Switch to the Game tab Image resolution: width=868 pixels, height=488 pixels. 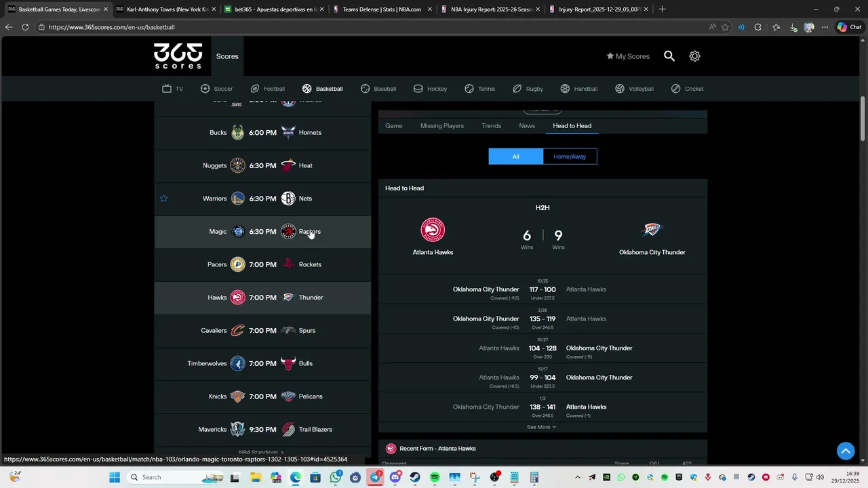point(394,125)
